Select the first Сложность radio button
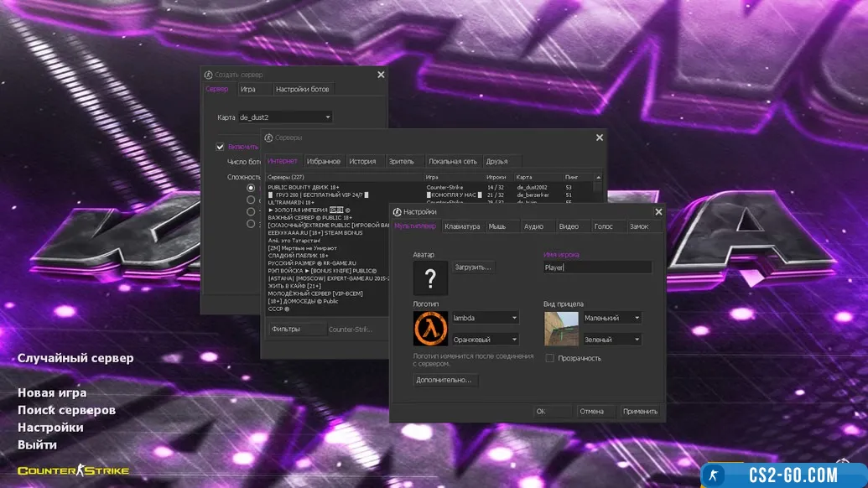 tap(251, 188)
